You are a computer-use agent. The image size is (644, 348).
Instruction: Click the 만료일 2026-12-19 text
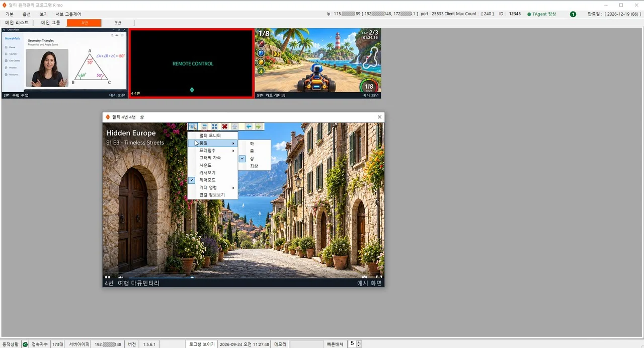click(614, 14)
